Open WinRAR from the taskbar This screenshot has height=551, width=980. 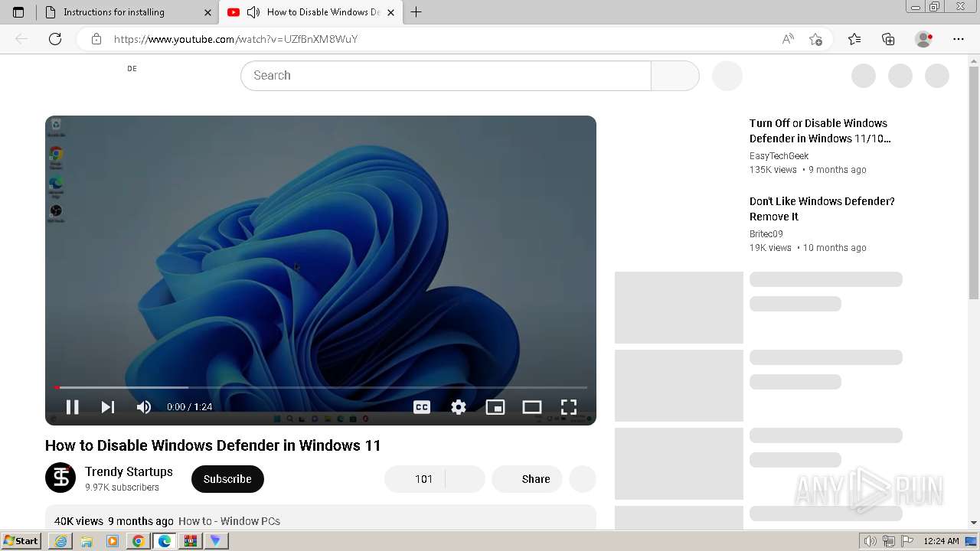point(191,541)
